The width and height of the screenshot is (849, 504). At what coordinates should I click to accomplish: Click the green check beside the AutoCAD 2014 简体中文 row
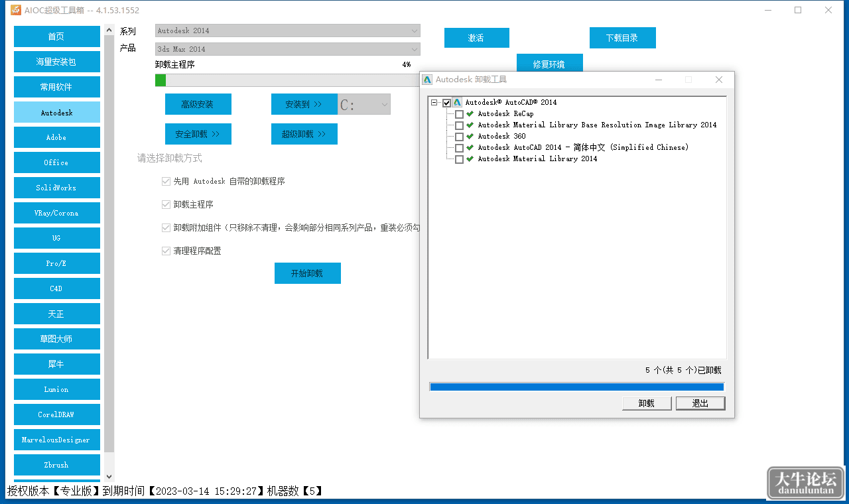pos(470,148)
